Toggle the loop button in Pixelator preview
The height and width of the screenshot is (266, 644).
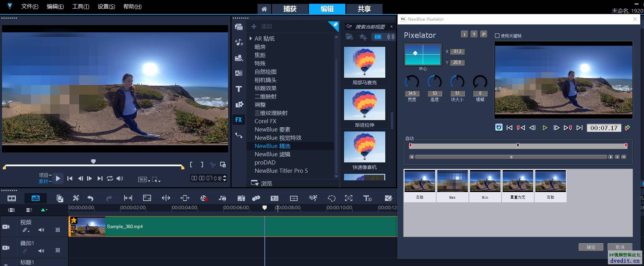point(498,127)
